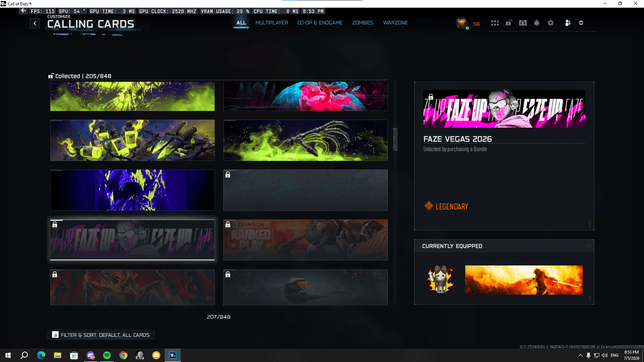Click the muted speaker icon in overlay bar
The image size is (644, 362).
[x=23, y=11]
